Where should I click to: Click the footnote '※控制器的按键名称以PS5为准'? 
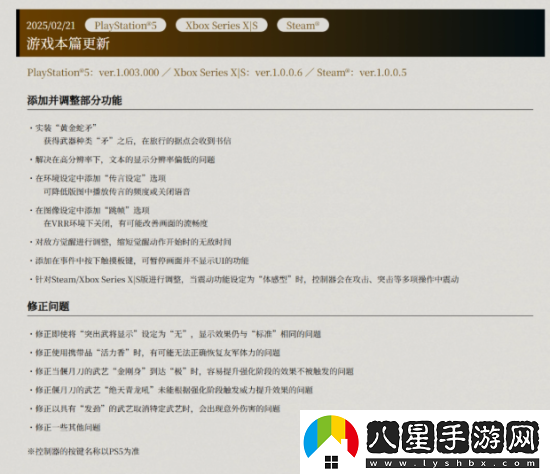pyautogui.click(x=83, y=451)
